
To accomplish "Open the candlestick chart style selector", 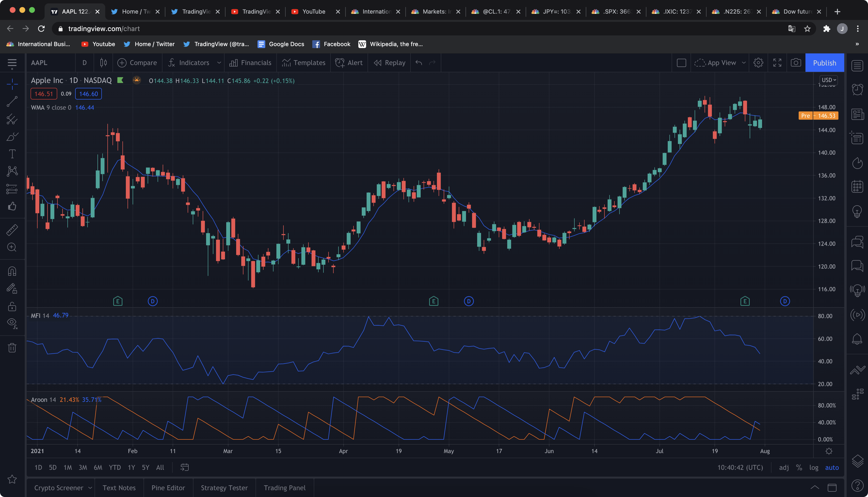I will tap(103, 63).
